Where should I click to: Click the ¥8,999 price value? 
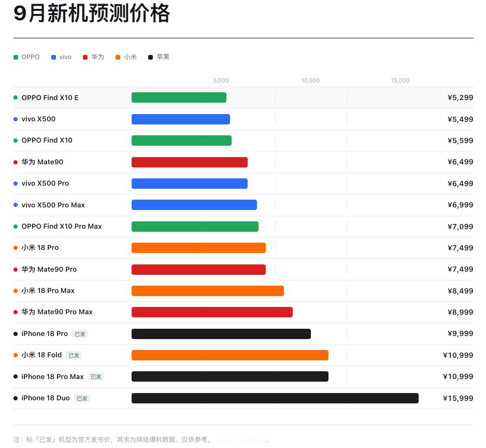[460, 312]
